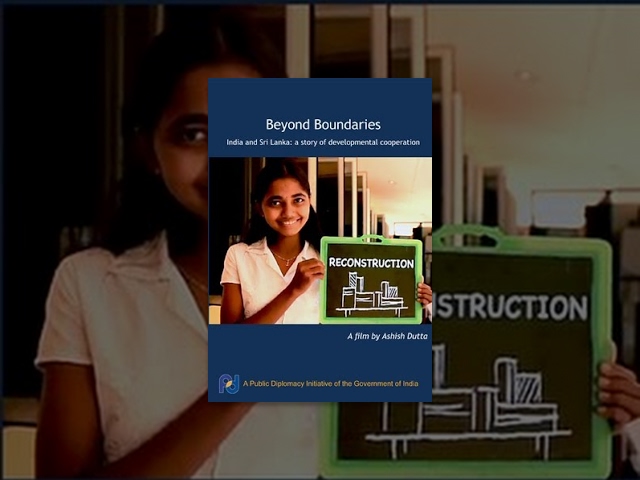Click the "Beyond Boundaries" title text

coord(323,124)
